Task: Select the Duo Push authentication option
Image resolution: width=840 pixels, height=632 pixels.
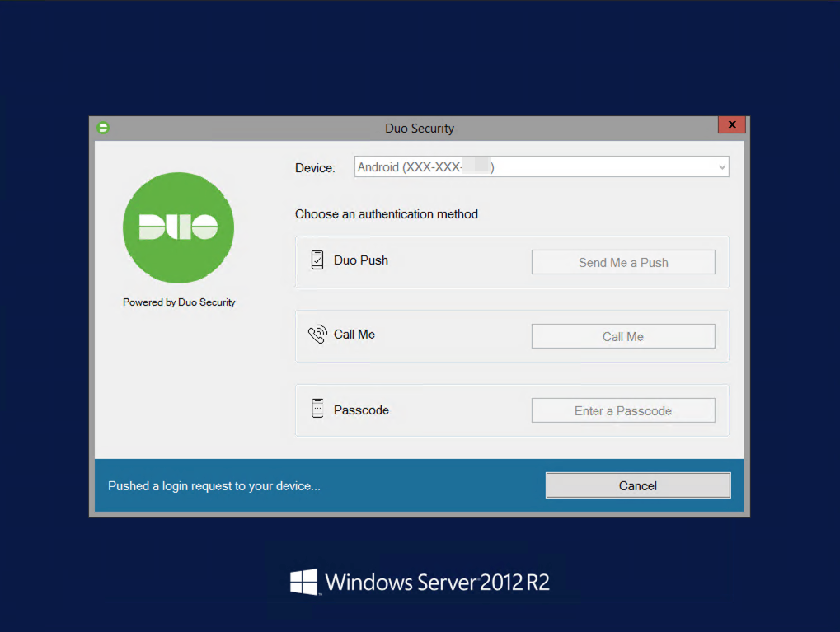Action: click(x=622, y=261)
